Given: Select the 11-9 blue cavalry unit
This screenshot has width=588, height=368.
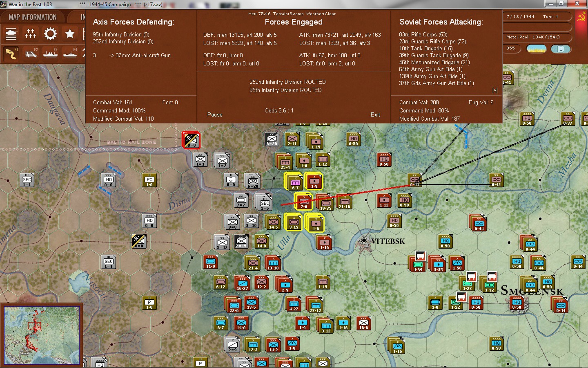Looking at the screenshot, I should 210,262.
